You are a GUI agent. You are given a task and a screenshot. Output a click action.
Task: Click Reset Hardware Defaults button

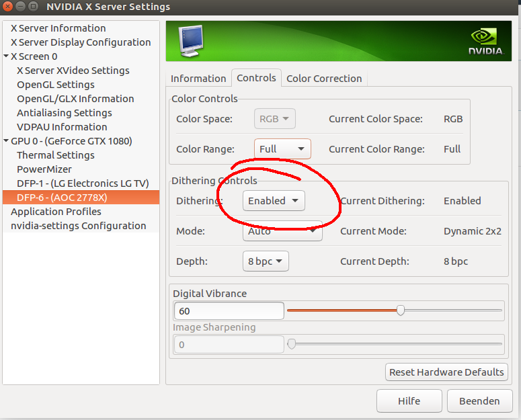[x=446, y=372]
